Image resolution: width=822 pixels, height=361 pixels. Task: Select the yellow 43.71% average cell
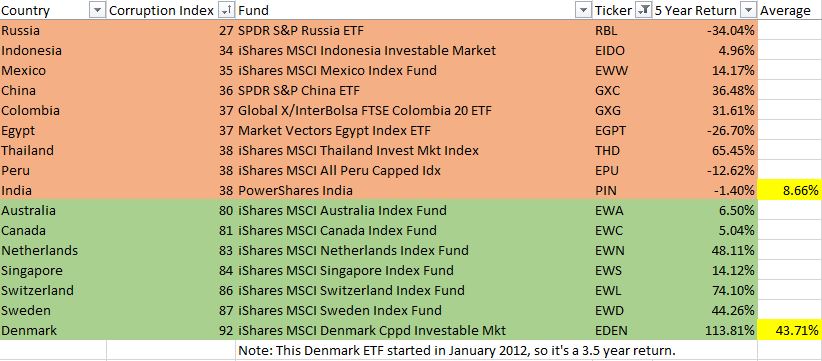789,331
